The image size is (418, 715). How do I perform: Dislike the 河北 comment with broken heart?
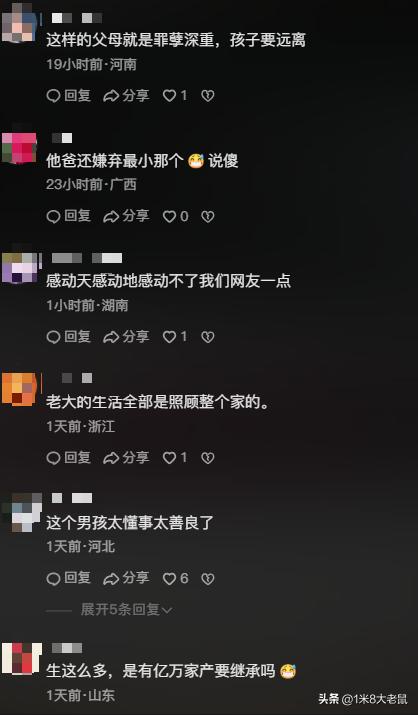tap(208, 579)
